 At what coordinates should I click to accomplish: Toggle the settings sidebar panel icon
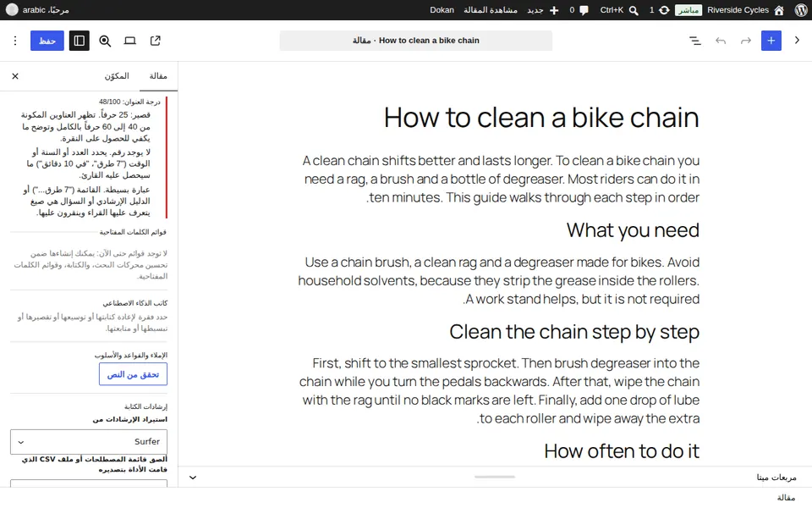click(80, 41)
